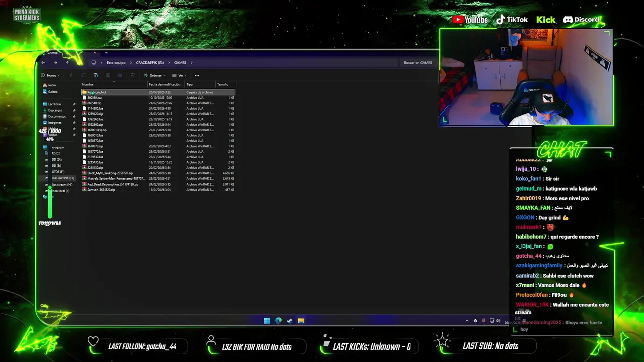Click the Cut scissors icon in toolbar

[70, 75]
